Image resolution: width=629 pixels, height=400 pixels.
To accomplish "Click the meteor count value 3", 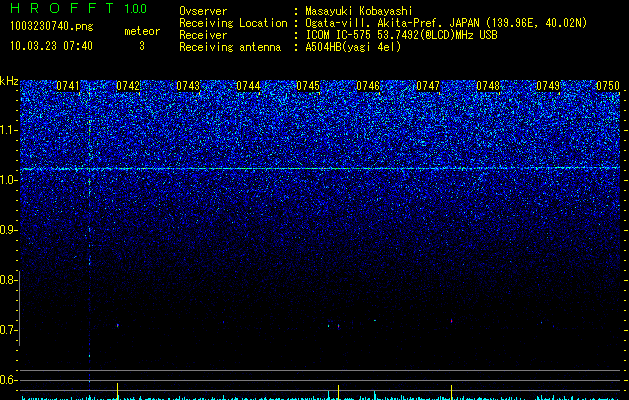I will (142, 46).
